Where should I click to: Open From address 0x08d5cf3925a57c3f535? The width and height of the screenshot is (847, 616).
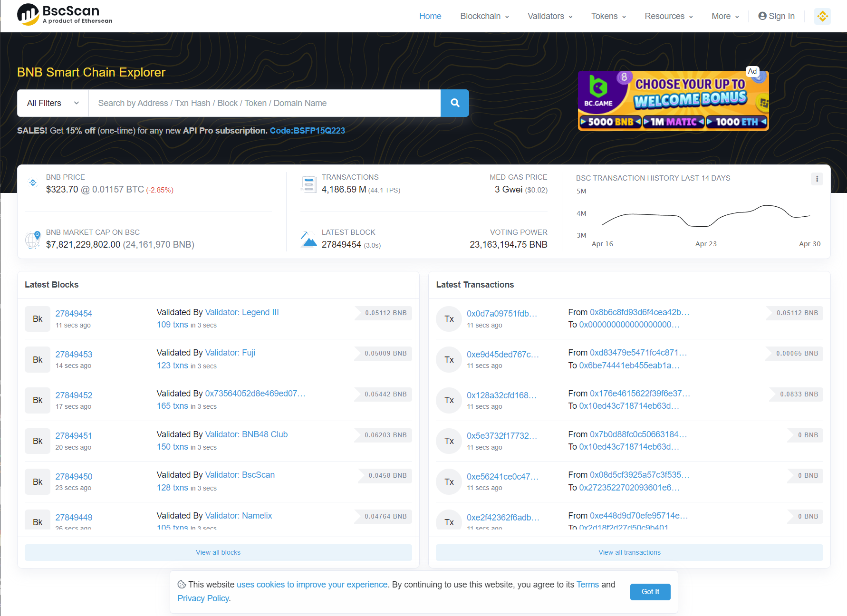(639, 475)
